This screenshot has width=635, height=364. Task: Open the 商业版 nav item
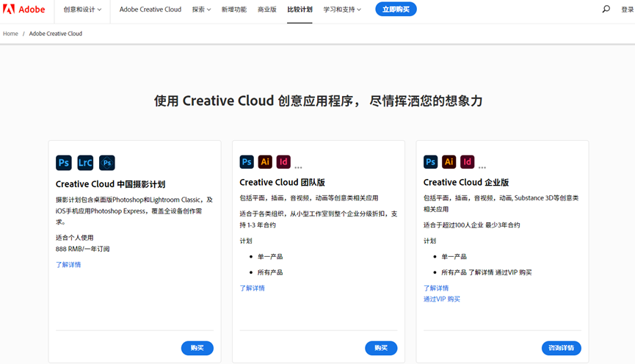pyautogui.click(x=267, y=10)
